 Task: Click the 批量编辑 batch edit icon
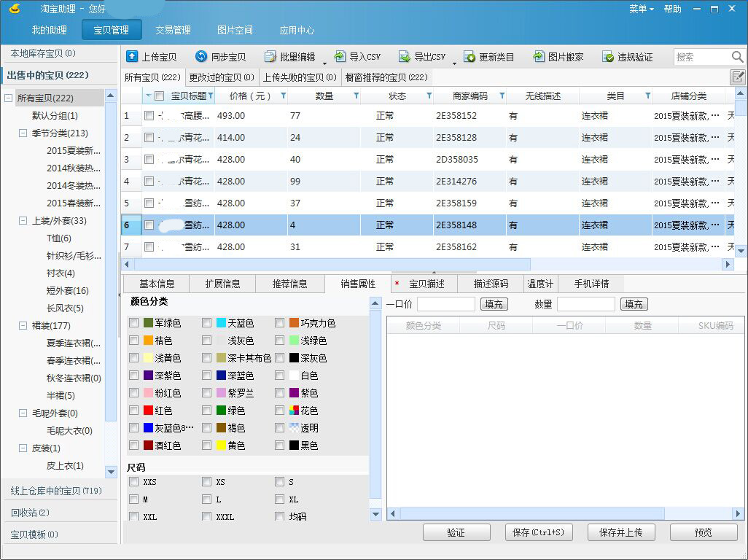pyautogui.click(x=270, y=57)
